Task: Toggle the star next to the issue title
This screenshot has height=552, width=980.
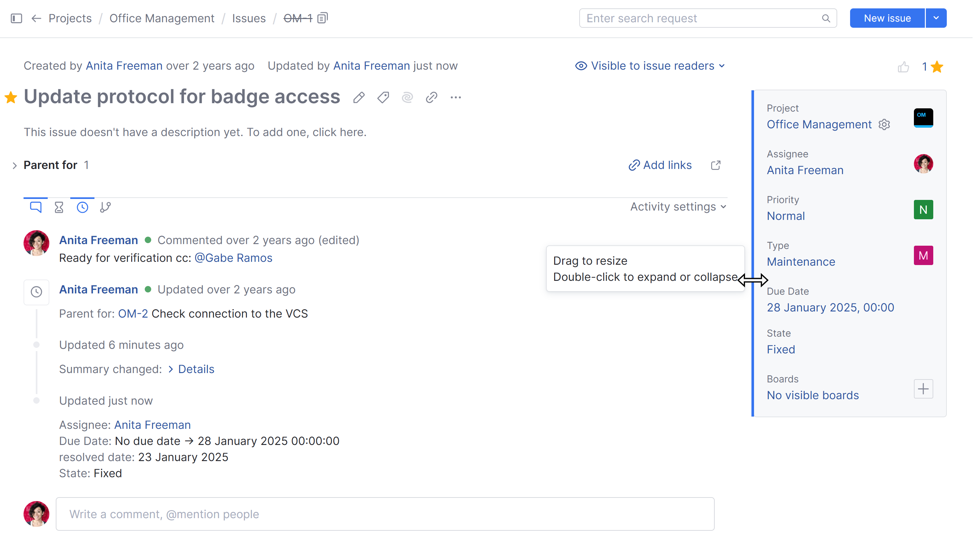Action: coord(11,97)
